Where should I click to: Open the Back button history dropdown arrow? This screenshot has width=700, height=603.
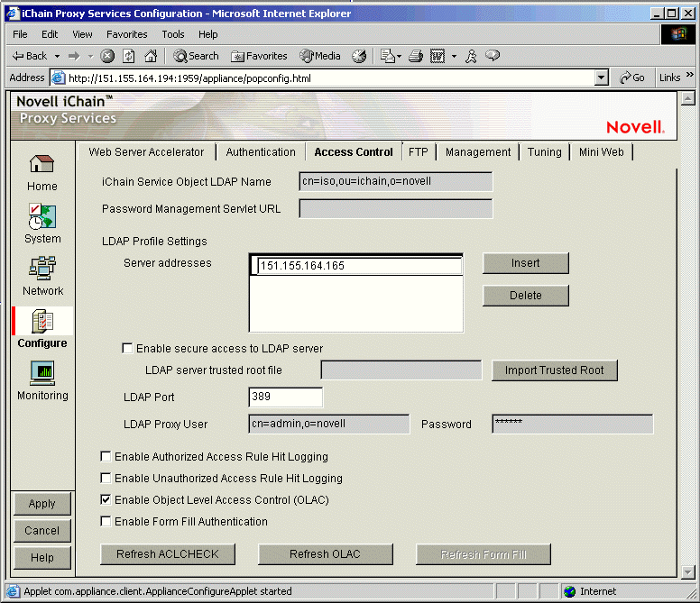pos(56,56)
